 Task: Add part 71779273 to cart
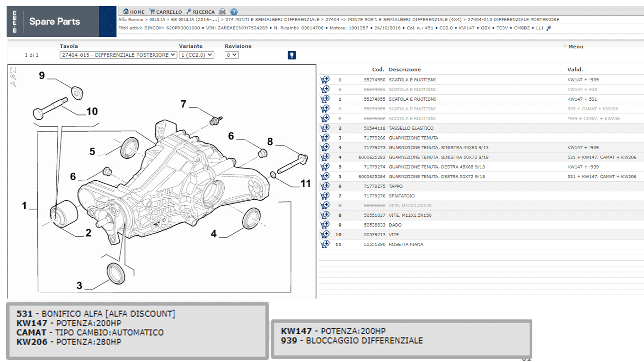(x=325, y=148)
